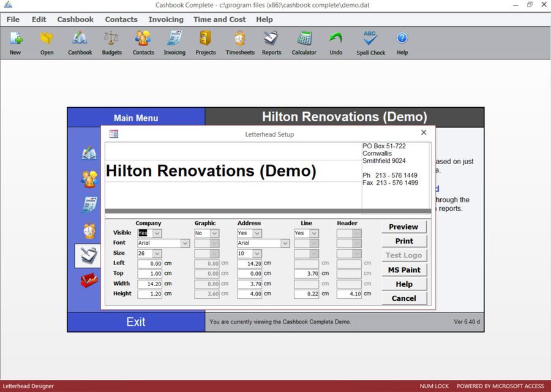The width and height of the screenshot is (551, 392).
Task: Click the PO Box 51-722 address text
Action: click(384, 146)
